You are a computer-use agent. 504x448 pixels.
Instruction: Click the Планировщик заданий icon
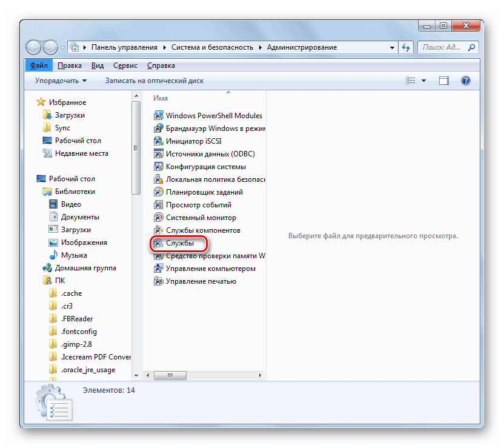point(159,192)
